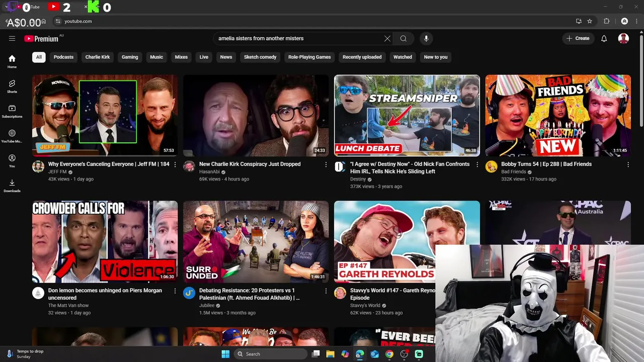Open YouTube Music sidebar entry
Screen dimensions: 644x362
click(12, 136)
